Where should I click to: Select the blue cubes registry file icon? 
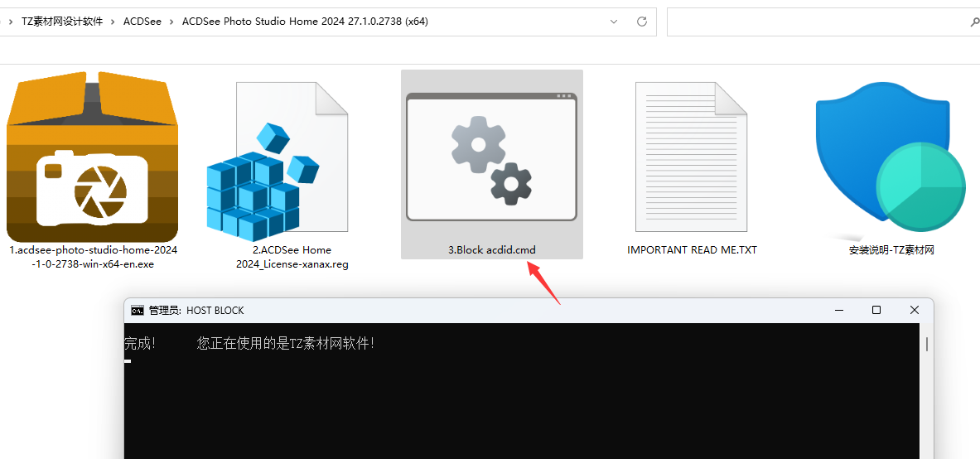pos(277,162)
